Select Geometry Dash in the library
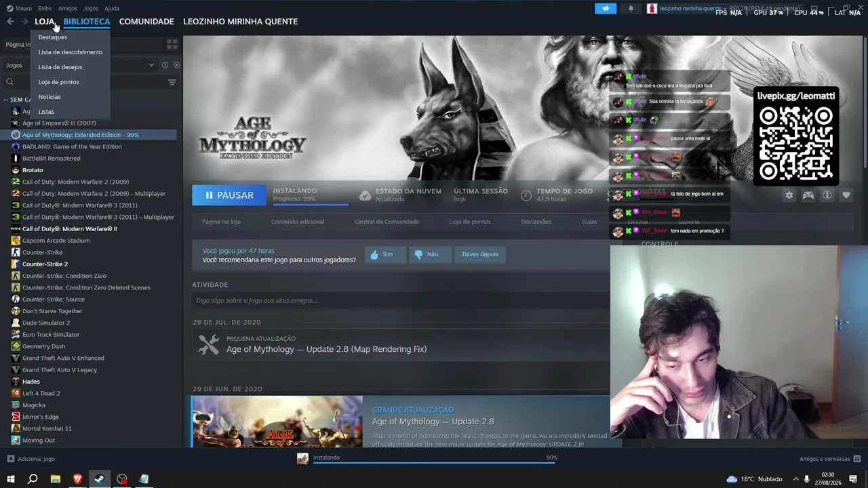This screenshot has width=868, height=488. (x=44, y=346)
